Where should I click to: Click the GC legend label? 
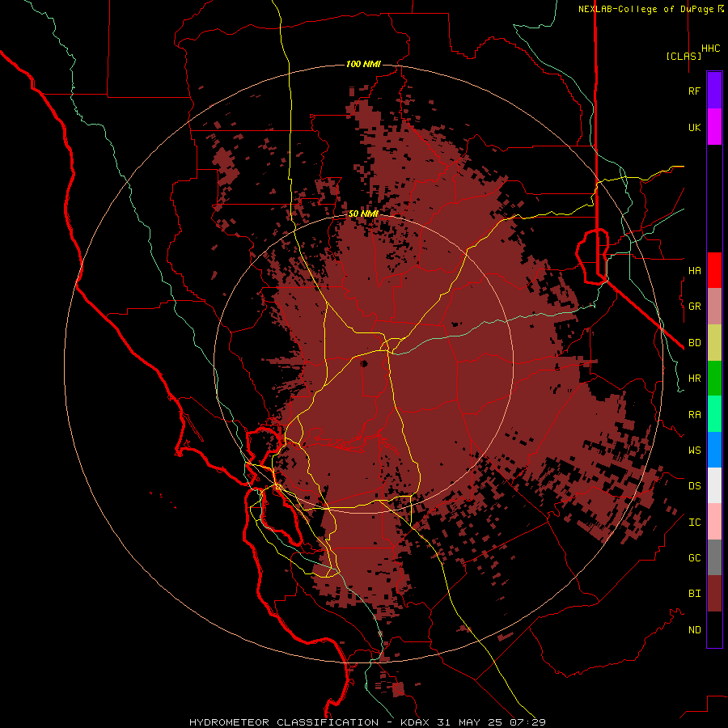[695, 558]
